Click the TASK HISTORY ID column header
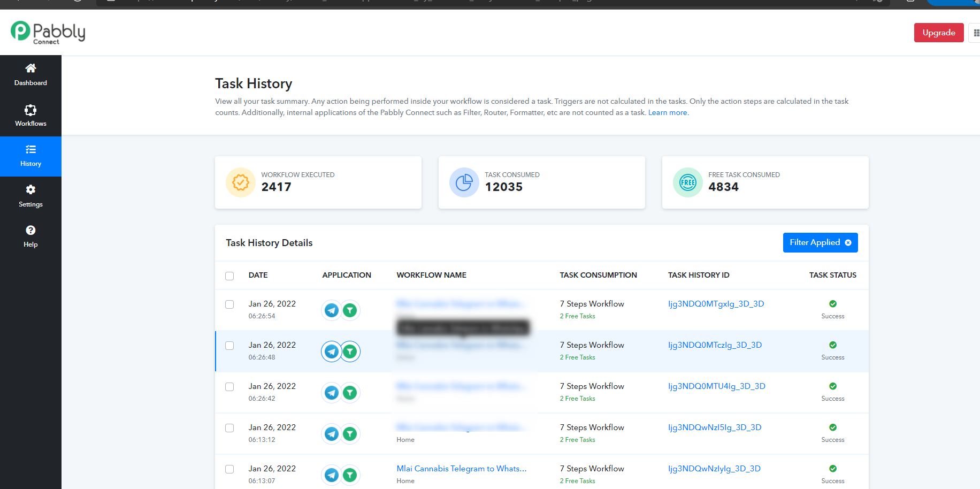The width and height of the screenshot is (980, 489). tap(699, 275)
